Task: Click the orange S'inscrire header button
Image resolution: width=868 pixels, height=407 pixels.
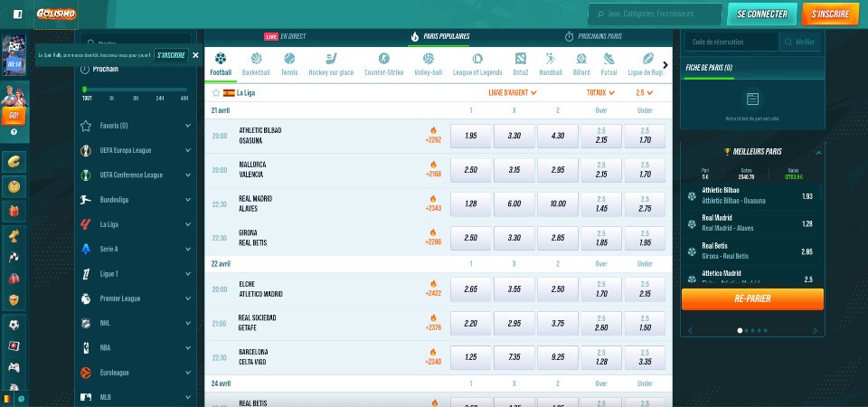Action: (x=830, y=14)
